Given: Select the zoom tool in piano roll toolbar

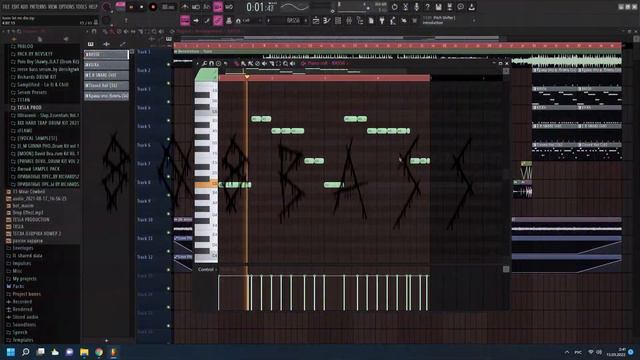Looking at the screenshot, I should click(x=285, y=64).
